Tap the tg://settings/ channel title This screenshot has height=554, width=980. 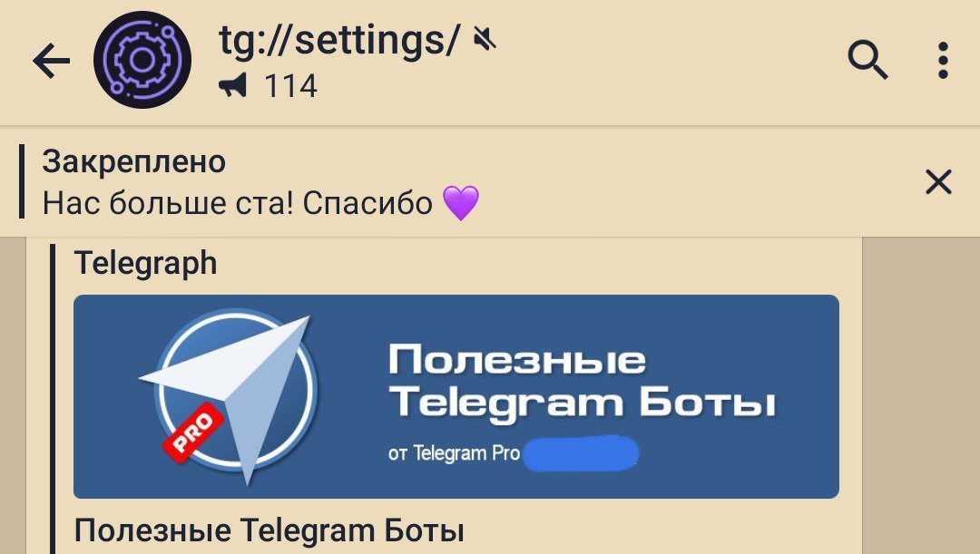338,40
